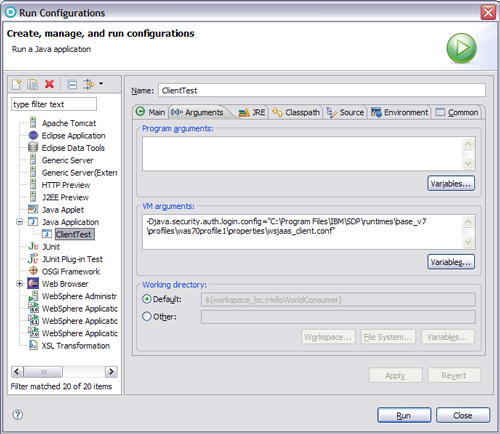
Task: Click the Apache Tomcat icon
Action: point(33,122)
